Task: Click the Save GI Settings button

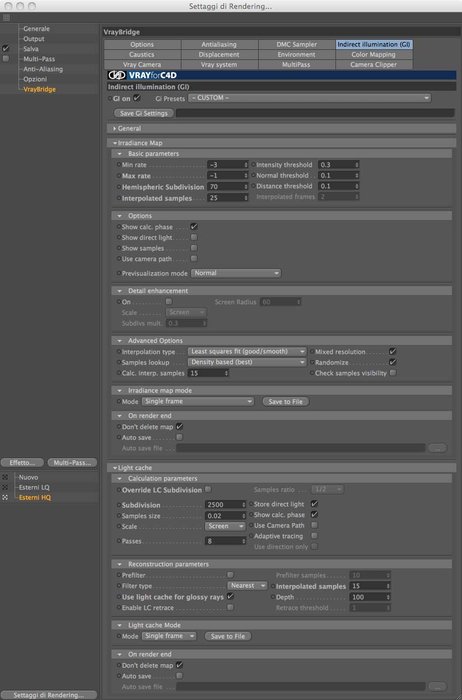Action: pos(144,113)
